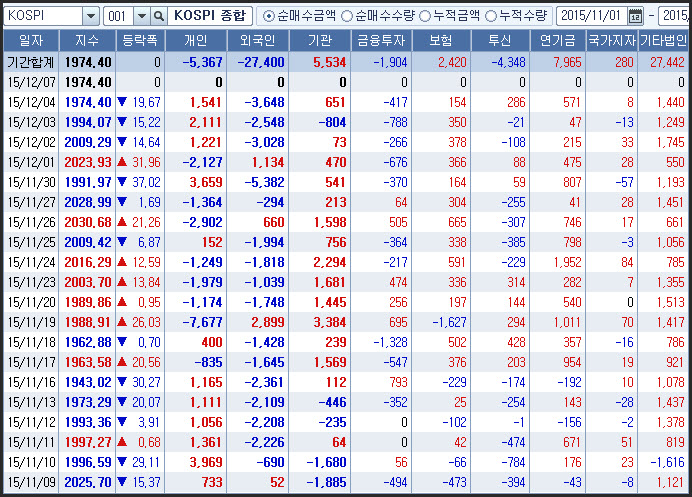Click foreigner value -5,382
Screen dimensions: 692x497
264,182
